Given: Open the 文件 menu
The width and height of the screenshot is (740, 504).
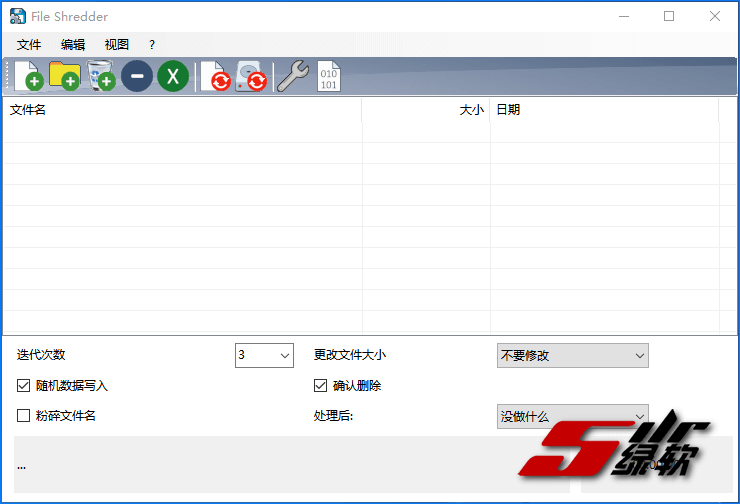Looking at the screenshot, I should (x=29, y=45).
